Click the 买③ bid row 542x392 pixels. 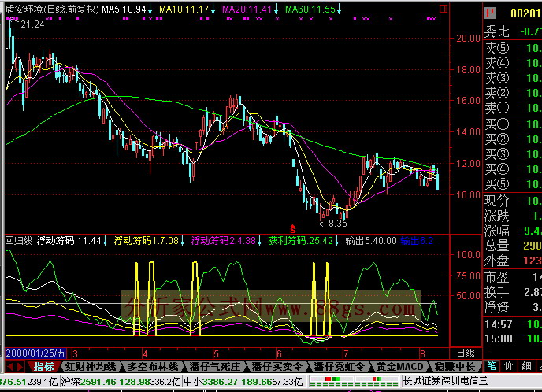point(513,154)
